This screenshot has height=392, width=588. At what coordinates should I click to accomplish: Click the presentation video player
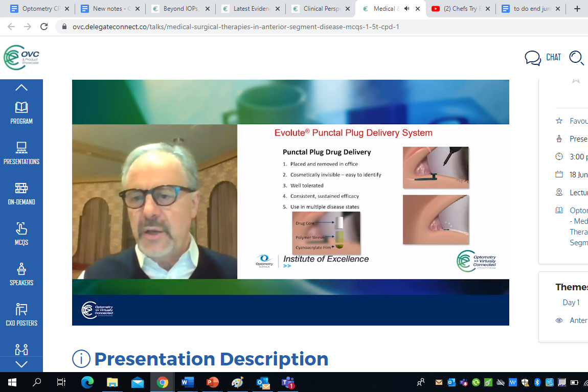coord(290,202)
